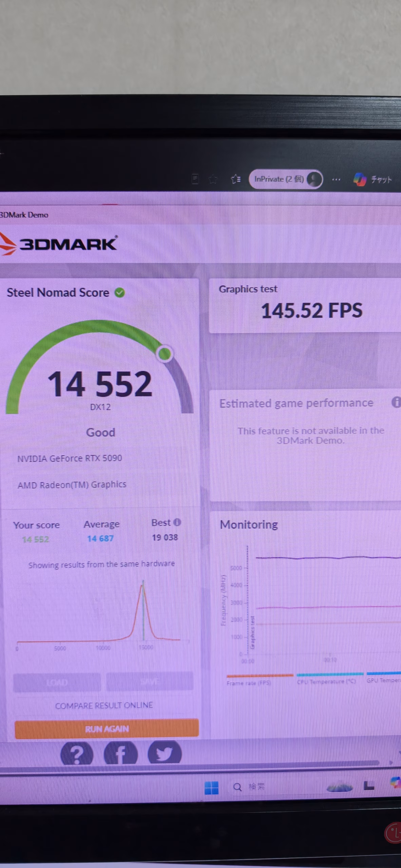Viewport: 401px width, 868px height.
Task: Click the 145.52 FPS graphics test value
Action: [x=311, y=311]
